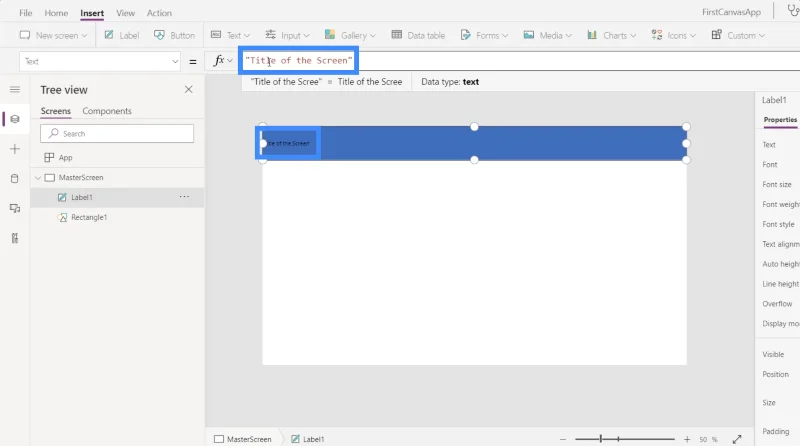Click the Position property label
The image size is (800, 446).
pyautogui.click(x=775, y=374)
